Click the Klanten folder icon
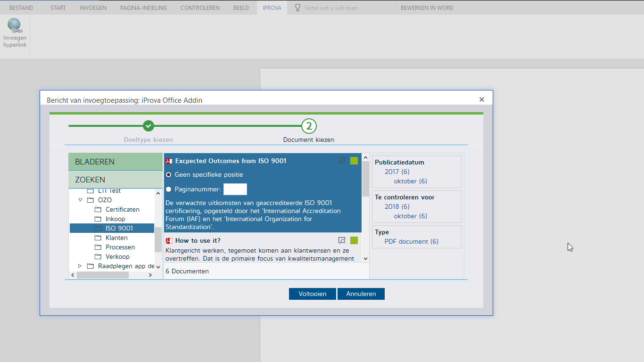Image resolution: width=644 pixels, height=362 pixels. pyautogui.click(x=98, y=238)
